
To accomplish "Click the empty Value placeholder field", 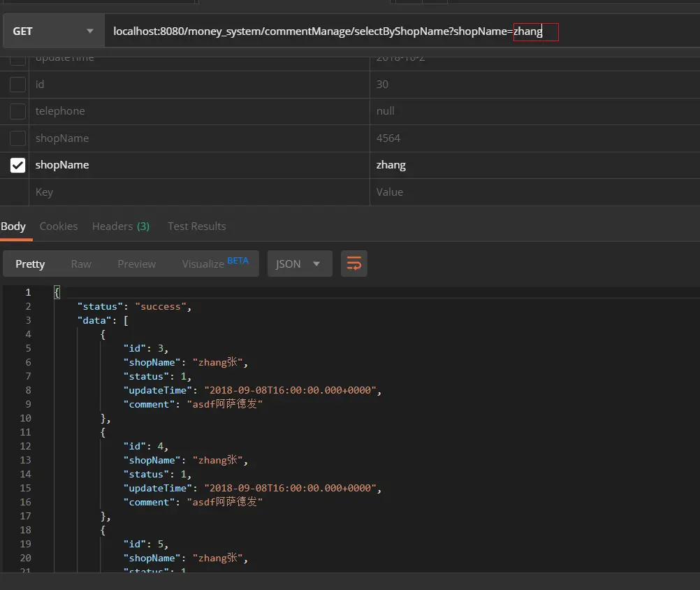I will (x=535, y=192).
